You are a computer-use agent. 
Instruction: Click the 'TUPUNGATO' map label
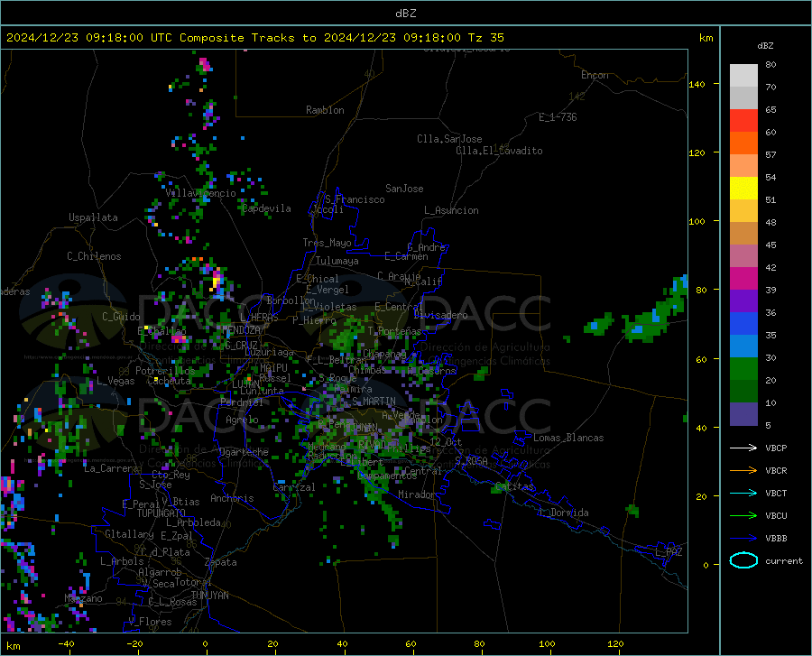click(161, 513)
